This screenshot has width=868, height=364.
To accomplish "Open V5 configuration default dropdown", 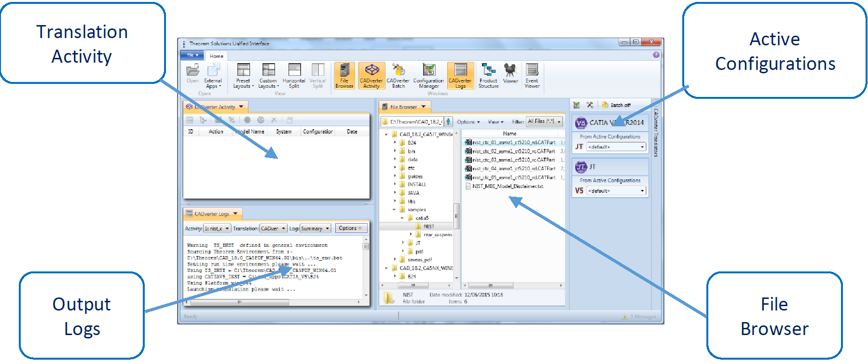I will (x=617, y=191).
